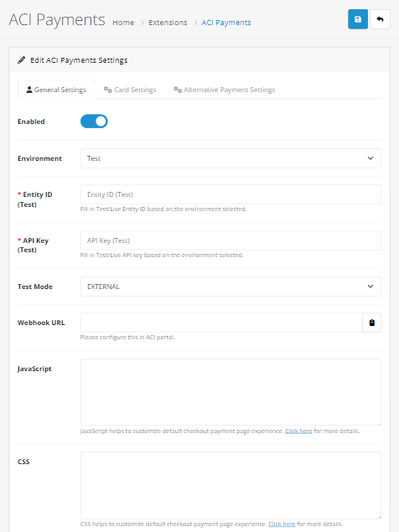Copy Webhook URL with clipboard icon
The width and height of the screenshot is (399, 532).
372,323
